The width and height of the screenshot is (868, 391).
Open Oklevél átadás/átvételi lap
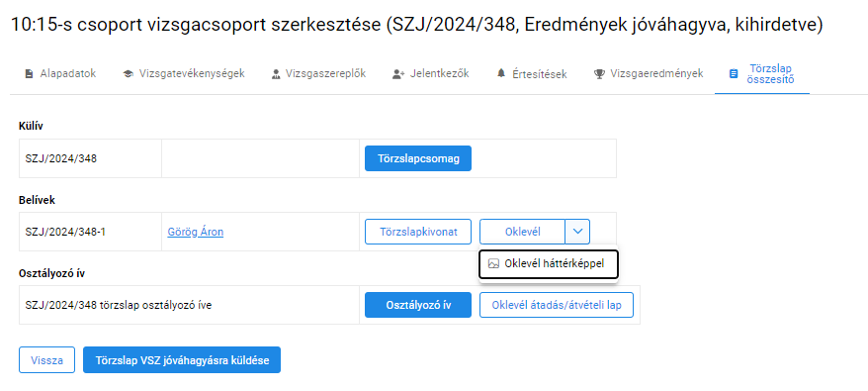557,305
